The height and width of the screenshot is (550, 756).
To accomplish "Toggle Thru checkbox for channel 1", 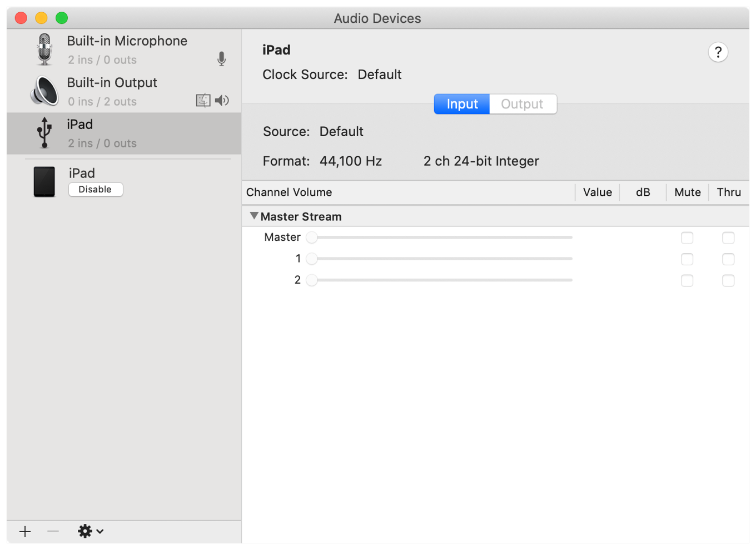I will point(728,259).
